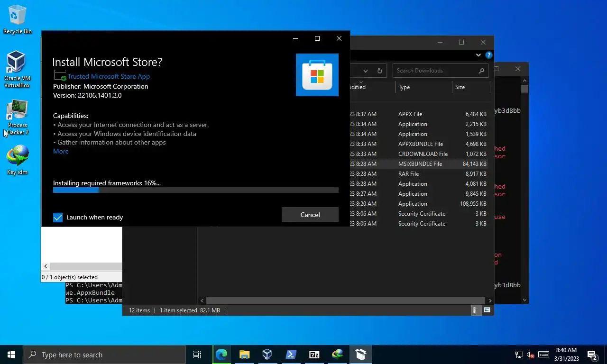The image size is (607, 364).
Task: Open 7-Zip from the taskbar
Action: [x=314, y=355]
